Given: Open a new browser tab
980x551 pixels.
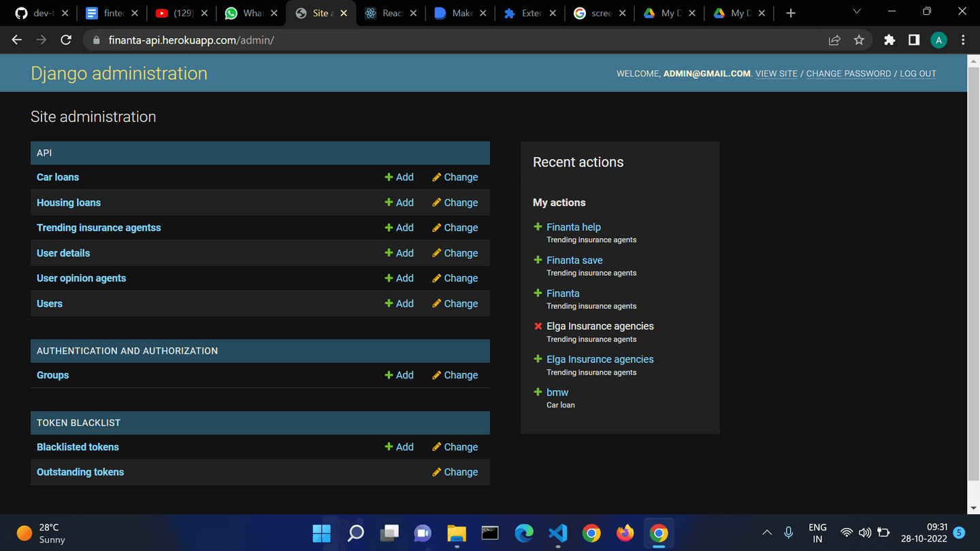Looking at the screenshot, I should pyautogui.click(x=791, y=13).
